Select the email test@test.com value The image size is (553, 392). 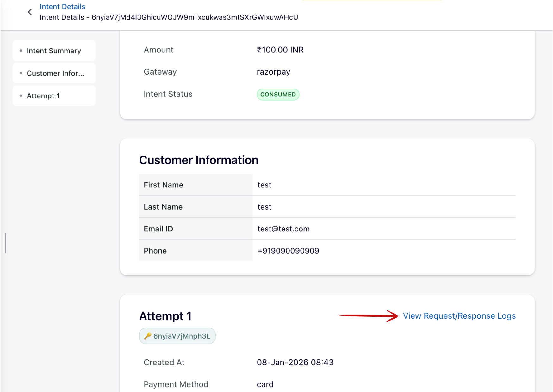point(283,229)
